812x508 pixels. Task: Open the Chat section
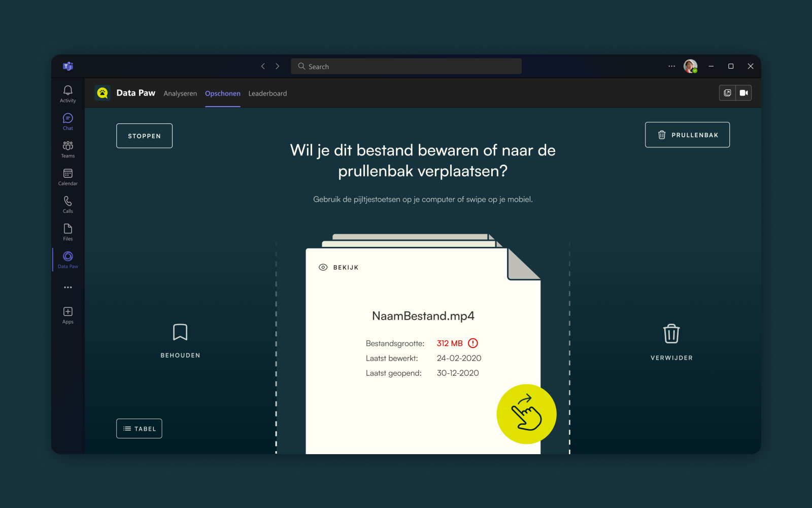[67, 121]
